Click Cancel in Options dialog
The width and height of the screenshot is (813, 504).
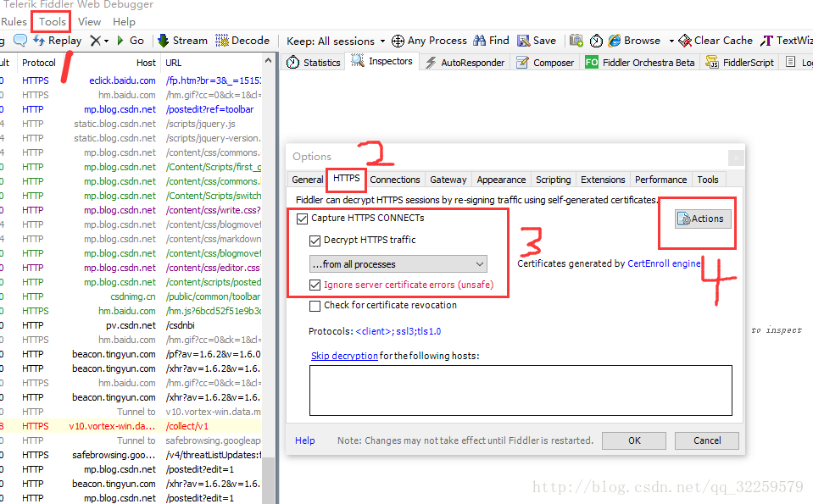coord(707,440)
